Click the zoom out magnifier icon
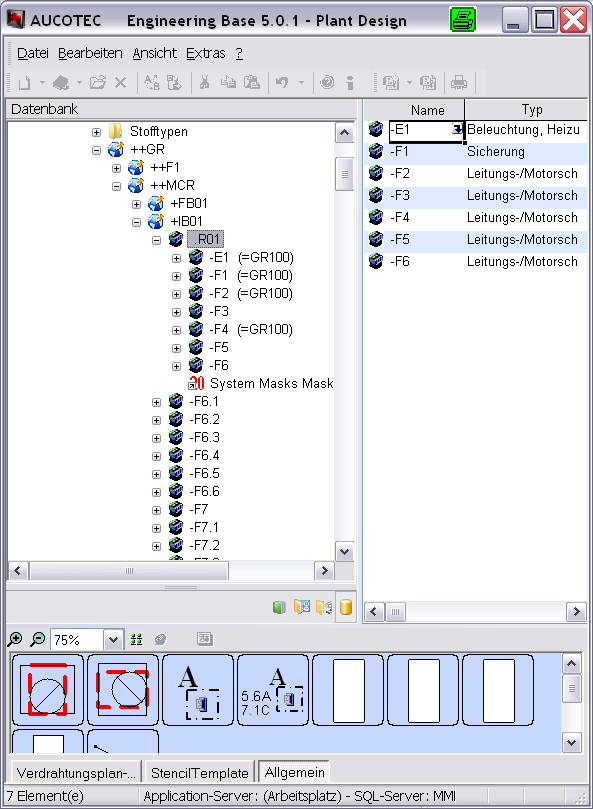This screenshot has width=593, height=809. [x=37, y=639]
